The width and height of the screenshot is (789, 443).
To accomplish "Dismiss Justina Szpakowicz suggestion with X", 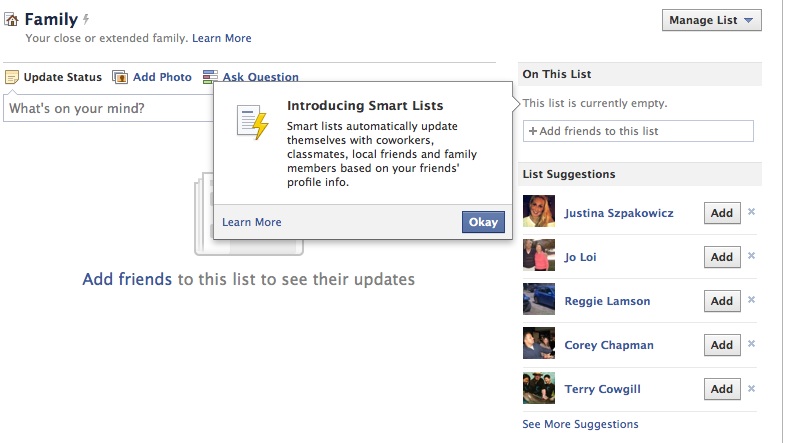I will [751, 212].
